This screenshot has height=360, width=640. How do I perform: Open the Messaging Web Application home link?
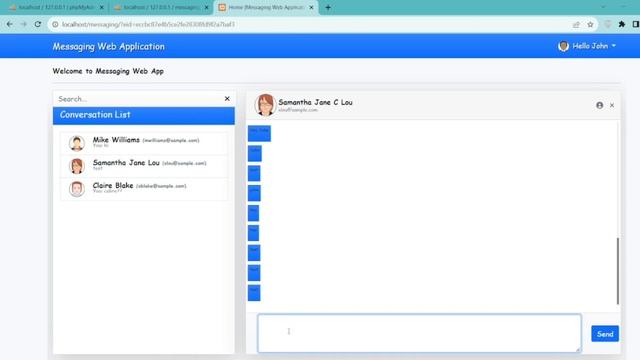(x=109, y=47)
